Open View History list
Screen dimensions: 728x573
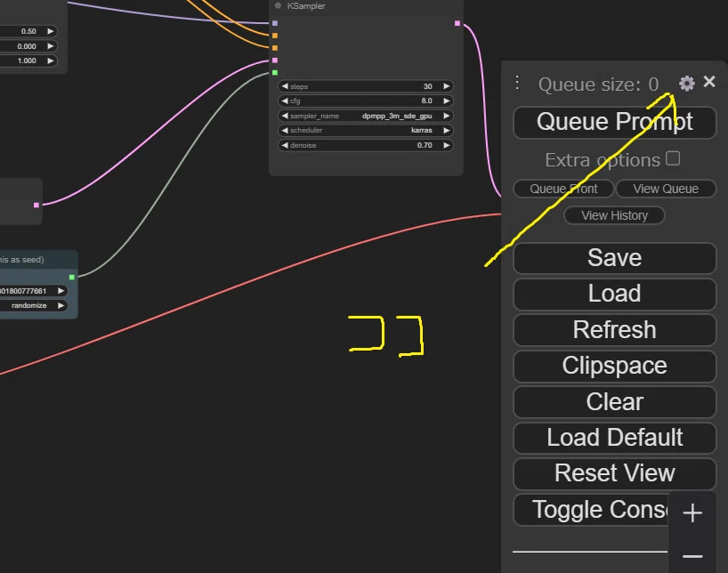pyautogui.click(x=614, y=215)
